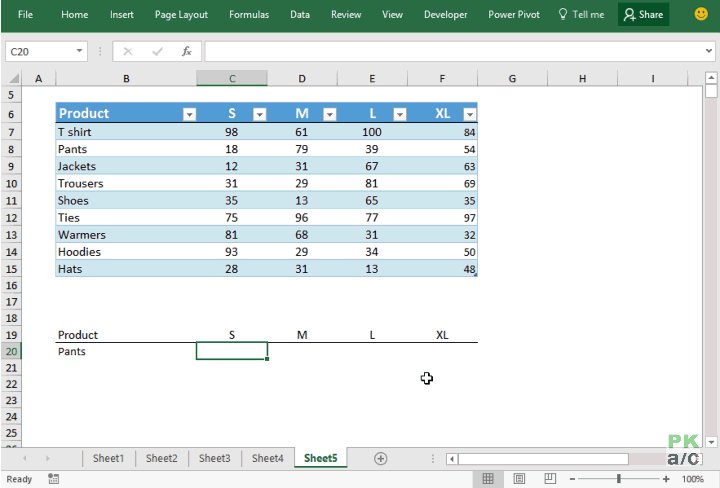Click the Cancel X icon in formula bar
The image size is (720, 488).
(x=128, y=51)
